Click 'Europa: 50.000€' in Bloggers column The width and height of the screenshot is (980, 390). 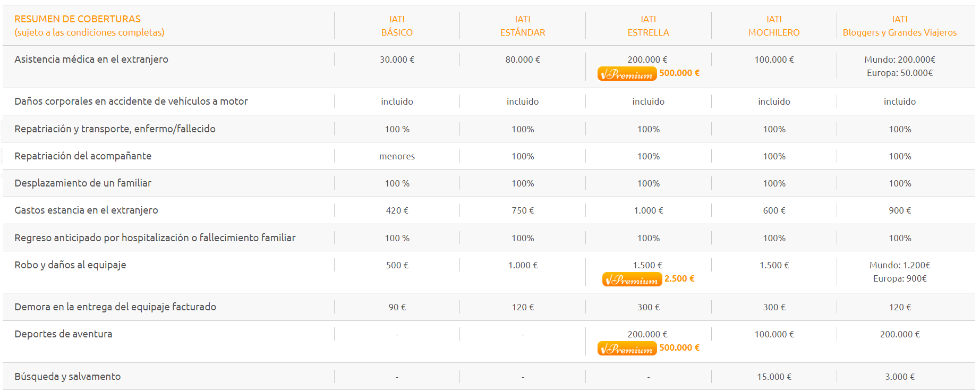[900, 73]
